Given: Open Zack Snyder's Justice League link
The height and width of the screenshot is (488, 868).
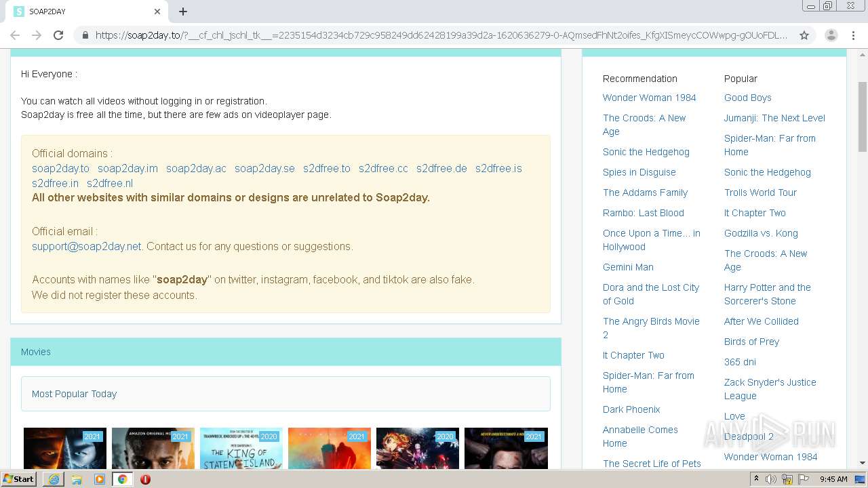Looking at the screenshot, I should 770,389.
